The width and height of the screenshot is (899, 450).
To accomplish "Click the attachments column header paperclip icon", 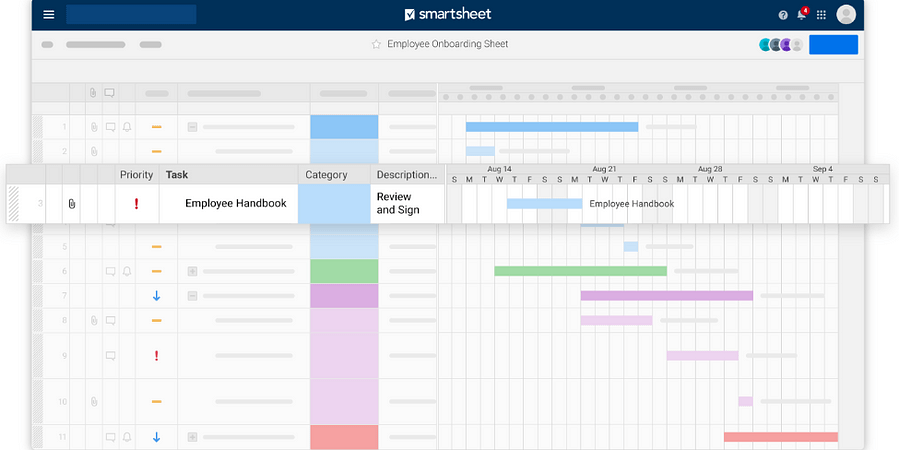I will [93, 93].
